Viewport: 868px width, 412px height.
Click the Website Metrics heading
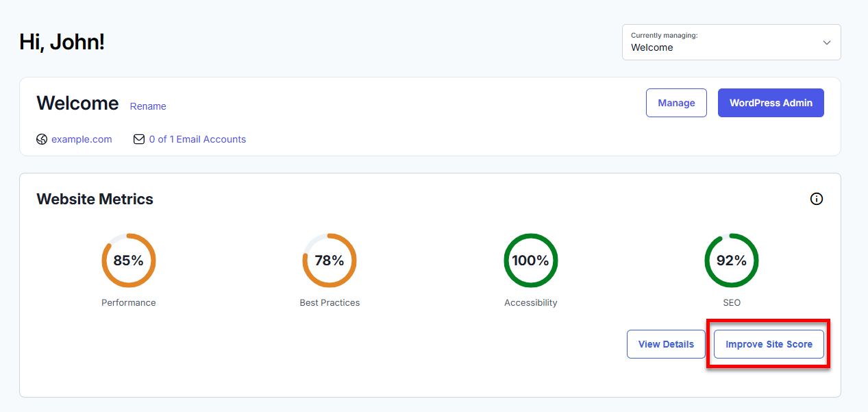coord(95,199)
